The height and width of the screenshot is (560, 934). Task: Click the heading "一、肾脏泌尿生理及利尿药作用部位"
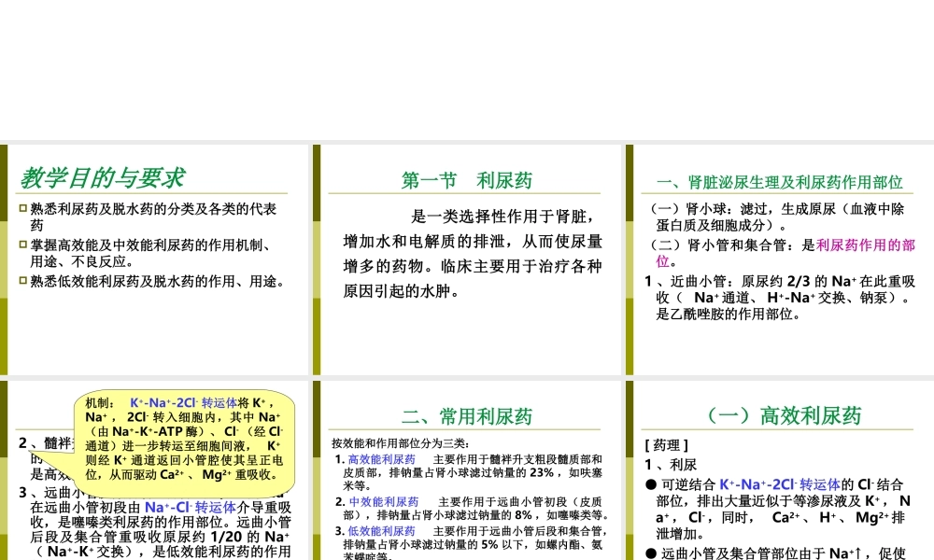pos(780,182)
